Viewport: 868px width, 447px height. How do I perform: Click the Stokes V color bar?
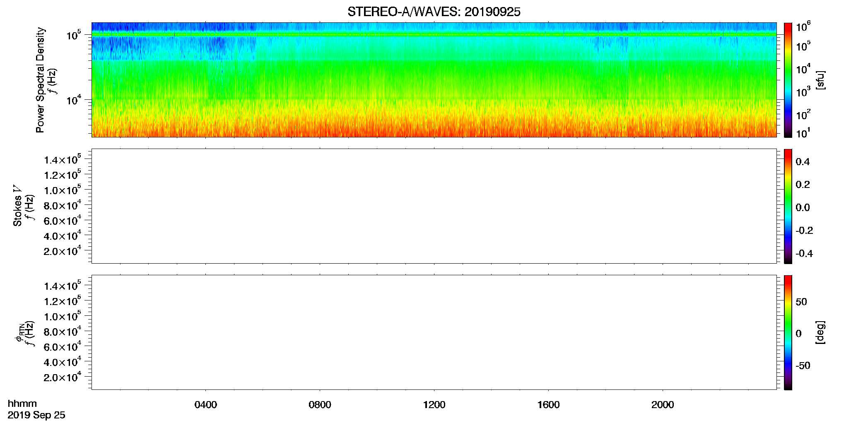pyautogui.click(x=788, y=206)
